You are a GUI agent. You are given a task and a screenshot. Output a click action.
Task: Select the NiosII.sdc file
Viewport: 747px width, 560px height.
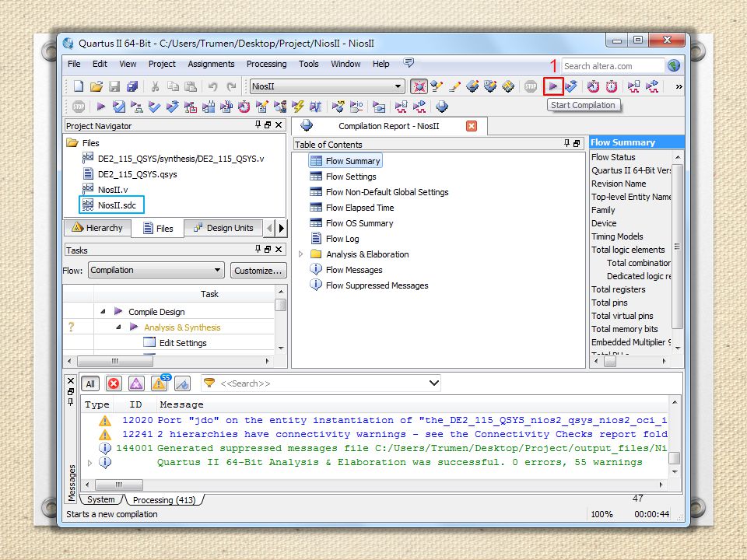tap(117, 205)
